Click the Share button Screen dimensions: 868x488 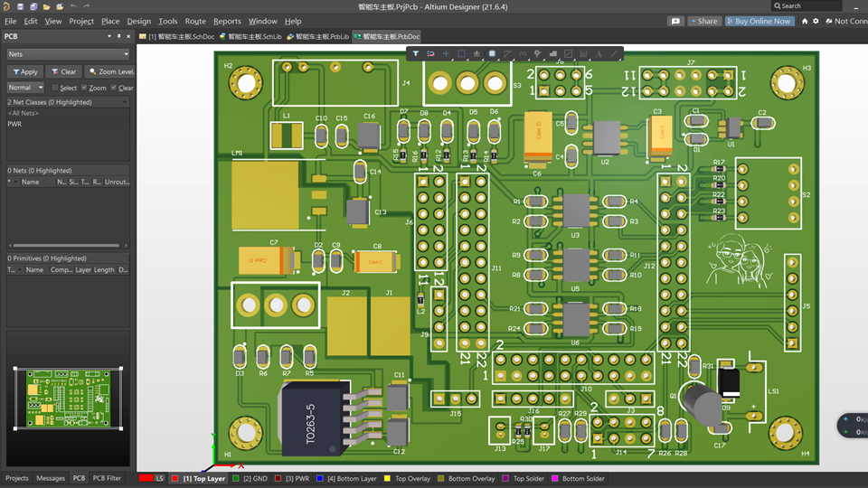[x=703, y=21]
